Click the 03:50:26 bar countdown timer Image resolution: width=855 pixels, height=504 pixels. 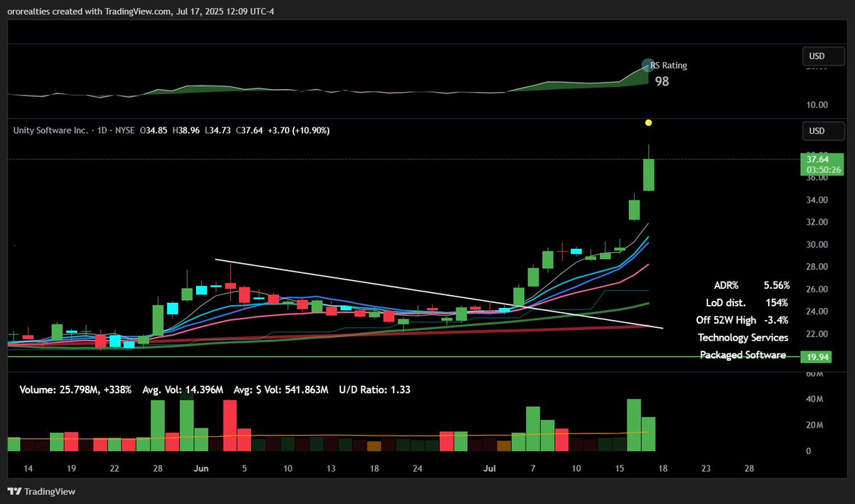[824, 170]
